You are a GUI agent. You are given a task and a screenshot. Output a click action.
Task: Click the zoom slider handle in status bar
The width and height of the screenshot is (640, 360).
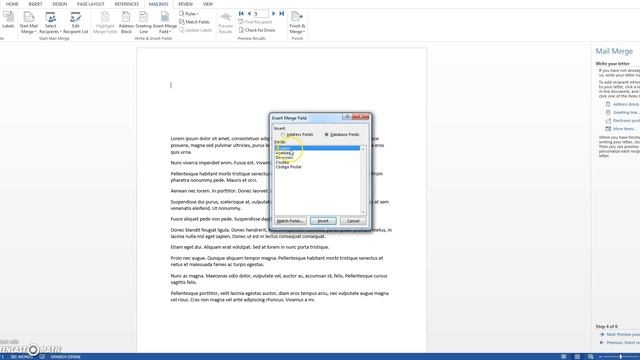[621, 356]
